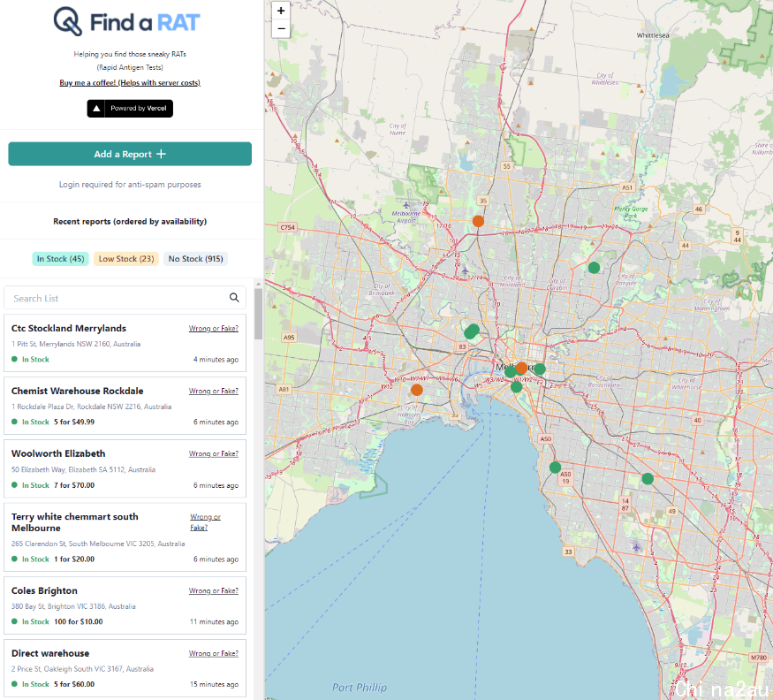Click the address 265 Clarendon St, South Melbourne
This screenshot has height=700, width=773.
(x=98, y=544)
